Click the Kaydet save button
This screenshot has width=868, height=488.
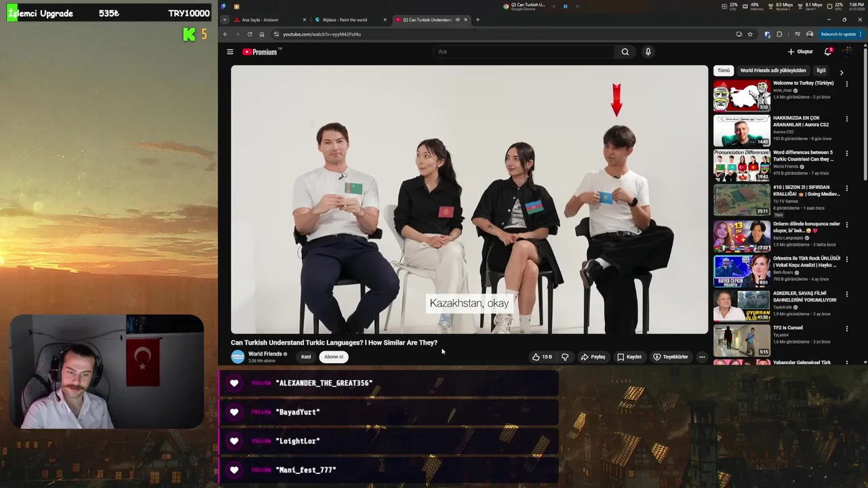click(629, 357)
